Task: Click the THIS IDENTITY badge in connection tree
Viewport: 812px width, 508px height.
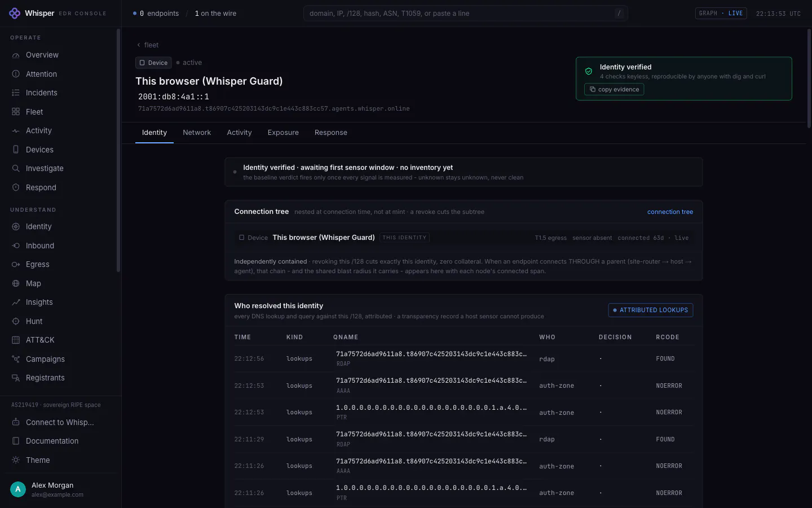Action: coord(404,238)
